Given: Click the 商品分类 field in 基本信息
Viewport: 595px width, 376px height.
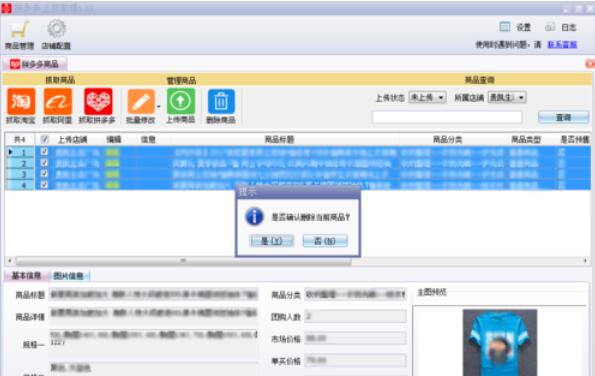Looking at the screenshot, I should (x=356, y=294).
